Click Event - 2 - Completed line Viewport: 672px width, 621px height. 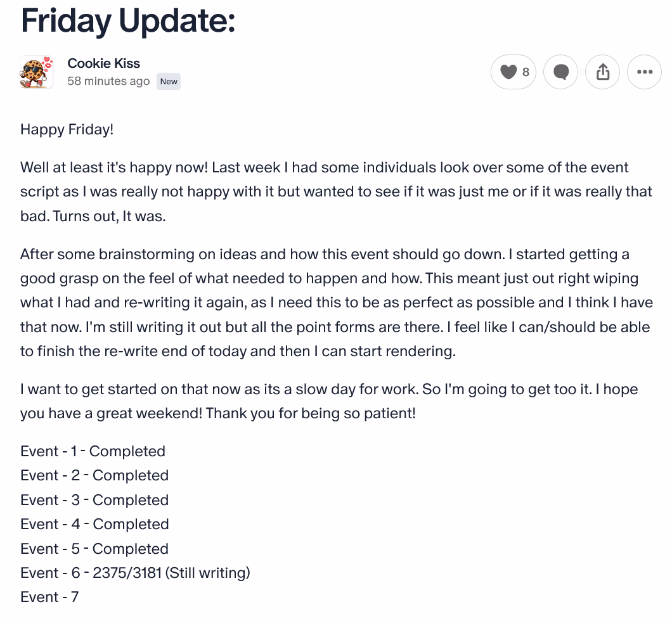(94, 475)
